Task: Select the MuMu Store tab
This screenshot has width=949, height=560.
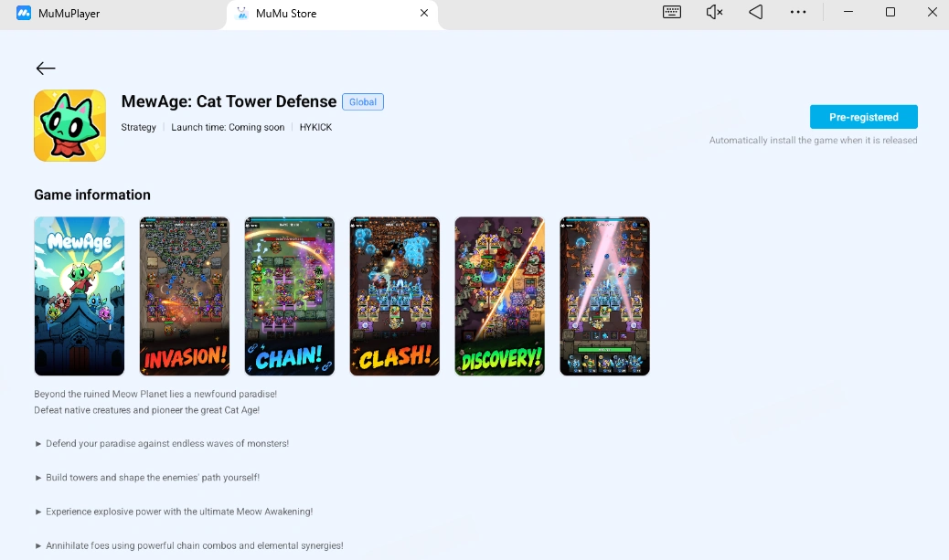Action: pyautogui.click(x=332, y=15)
